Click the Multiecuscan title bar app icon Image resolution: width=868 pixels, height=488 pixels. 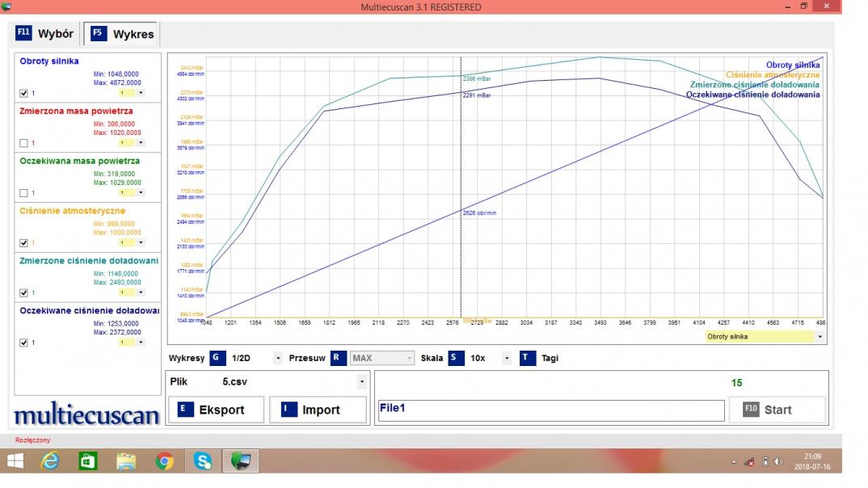pyautogui.click(x=6, y=6)
